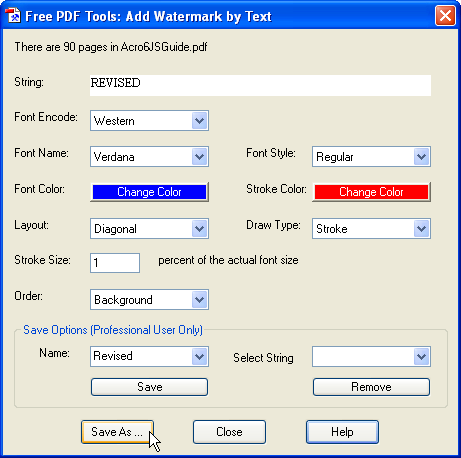Viewport: 461px width, 458px height.
Task: Open Help for the watermark tool
Action: [342, 432]
